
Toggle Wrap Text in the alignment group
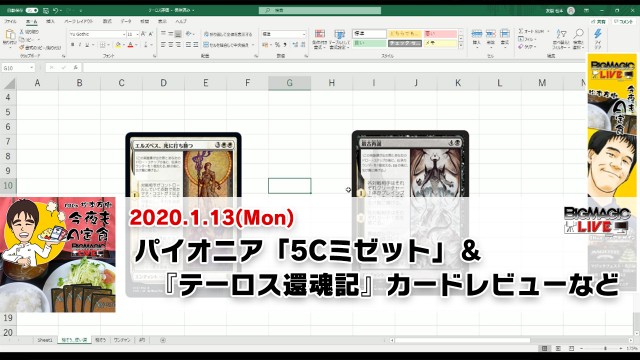click(x=228, y=34)
